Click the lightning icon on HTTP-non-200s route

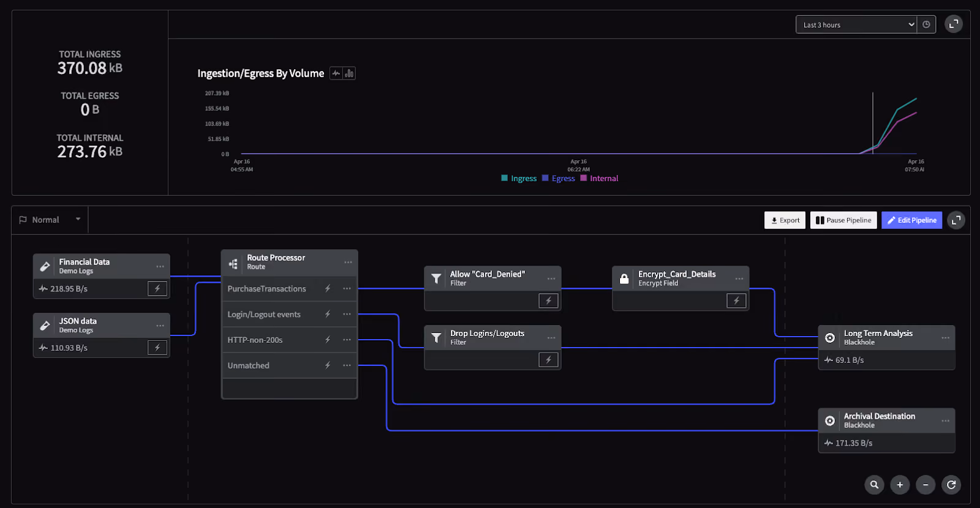(x=328, y=340)
